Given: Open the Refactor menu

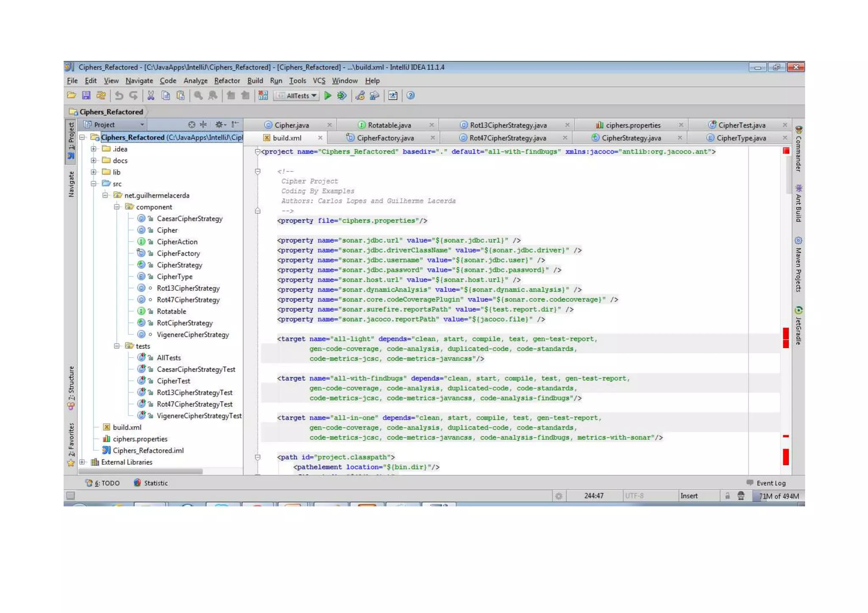Looking at the screenshot, I should (227, 80).
